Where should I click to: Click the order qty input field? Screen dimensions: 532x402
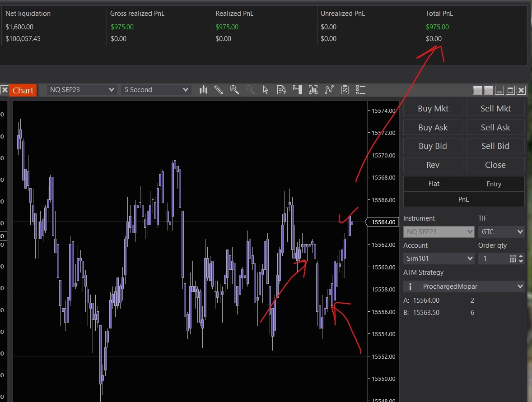point(493,259)
